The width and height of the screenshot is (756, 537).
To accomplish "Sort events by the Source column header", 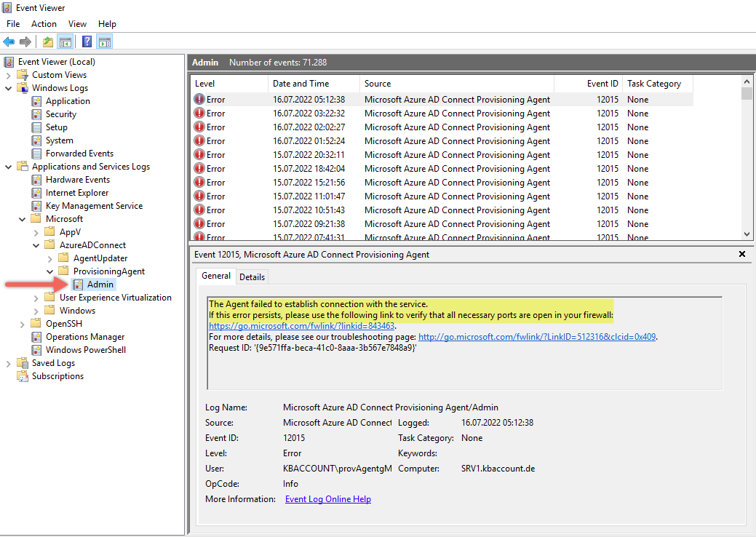I will (x=457, y=84).
